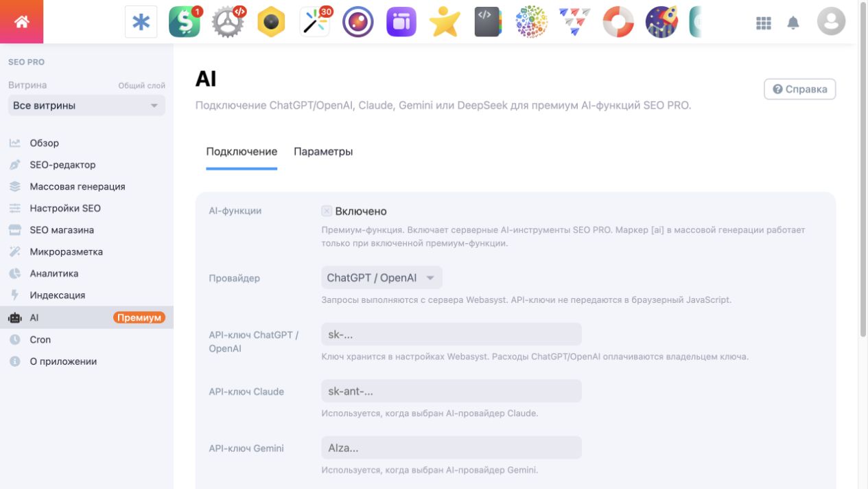Viewport: 868px width, 489px height.
Task: Open the green dollar sign app
Action: pyautogui.click(x=185, y=22)
